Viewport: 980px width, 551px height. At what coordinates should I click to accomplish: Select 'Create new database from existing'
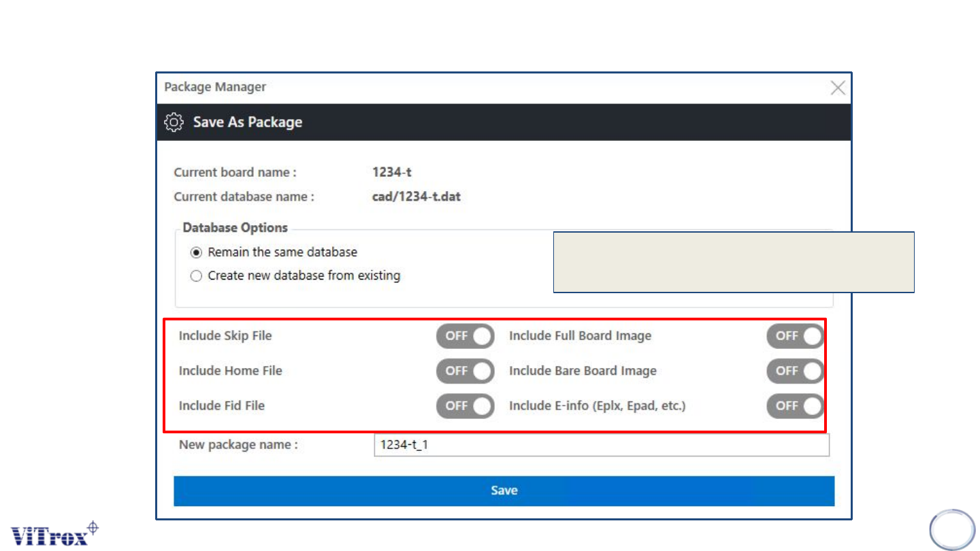tap(197, 276)
